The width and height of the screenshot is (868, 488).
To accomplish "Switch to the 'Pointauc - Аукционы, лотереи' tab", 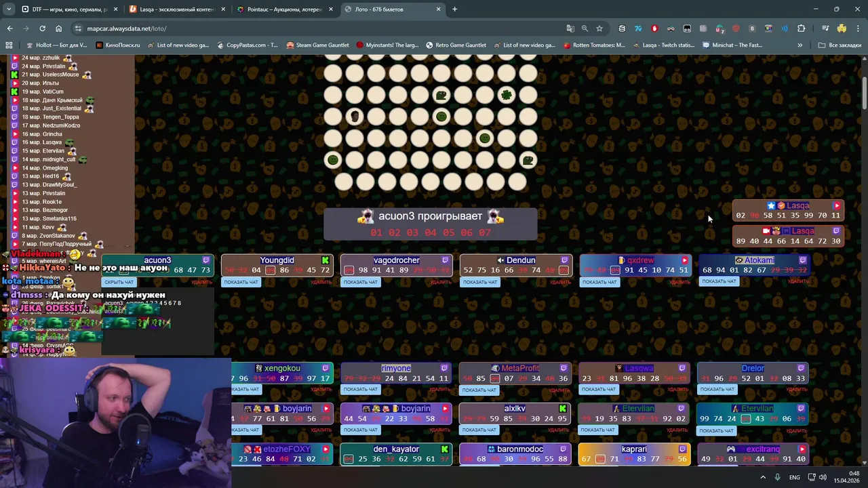I will click(x=284, y=9).
